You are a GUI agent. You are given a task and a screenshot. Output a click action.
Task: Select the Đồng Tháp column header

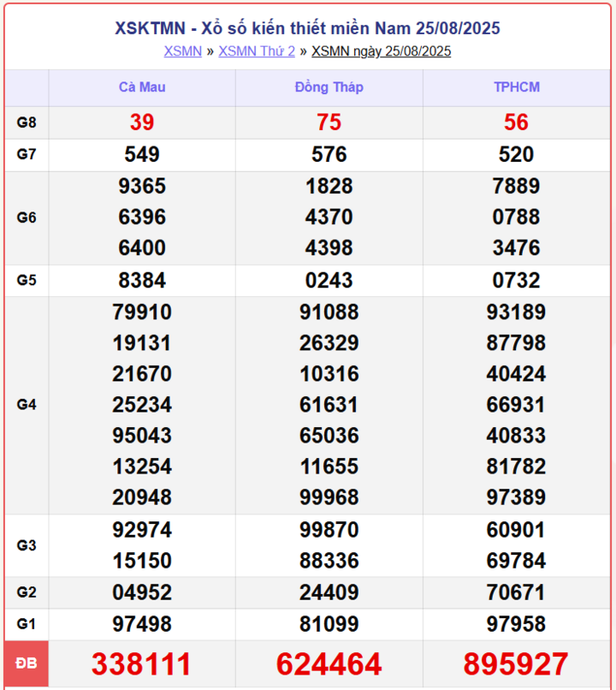[x=329, y=87]
